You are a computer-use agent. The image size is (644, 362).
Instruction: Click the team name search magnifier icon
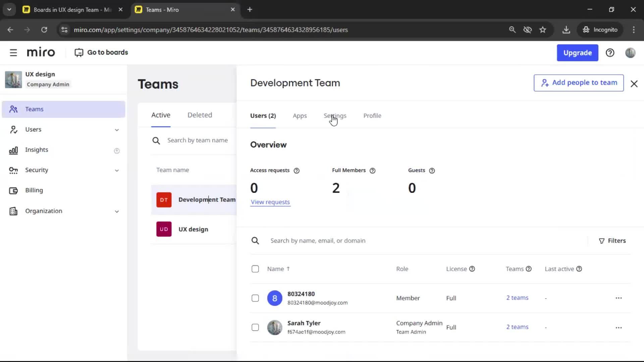click(x=156, y=140)
